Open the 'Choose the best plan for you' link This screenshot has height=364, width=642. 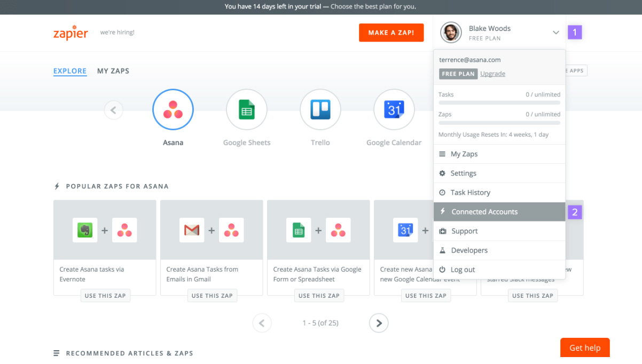373,7
